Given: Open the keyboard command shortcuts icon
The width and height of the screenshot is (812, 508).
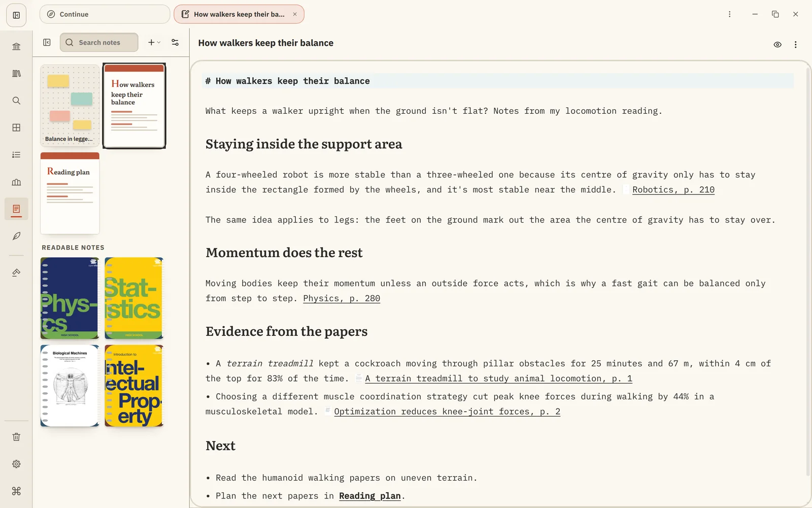Looking at the screenshot, I should [x=16, y=491].
